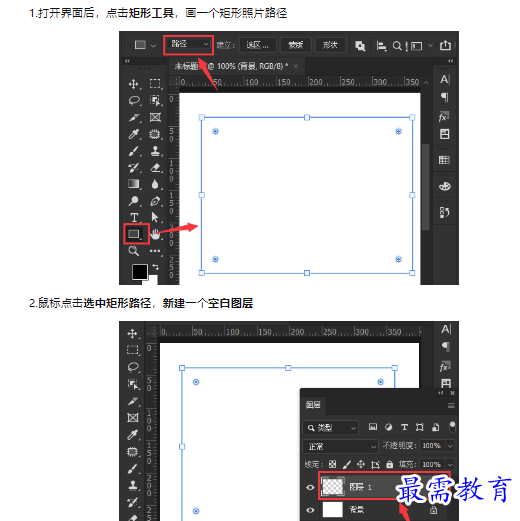
Task: Select the Crop tool in the first screenshot
Action: (x=134, y=118)
